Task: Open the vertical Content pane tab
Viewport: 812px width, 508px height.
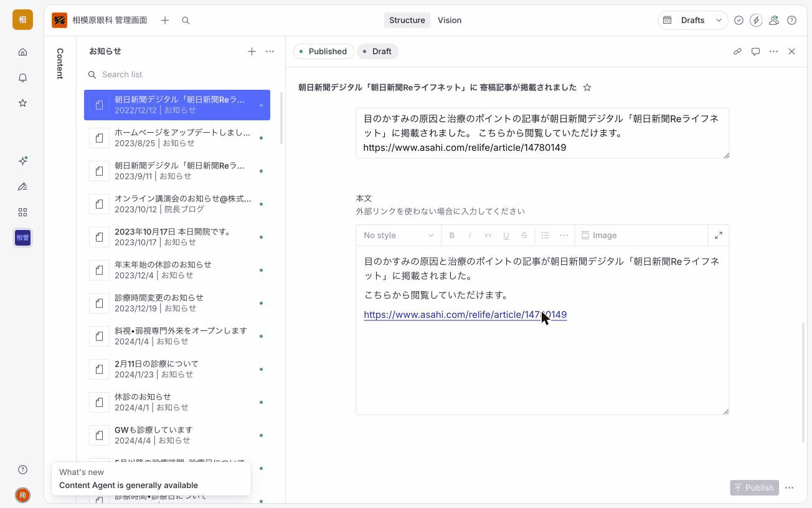Action: [x=60, y=64]
